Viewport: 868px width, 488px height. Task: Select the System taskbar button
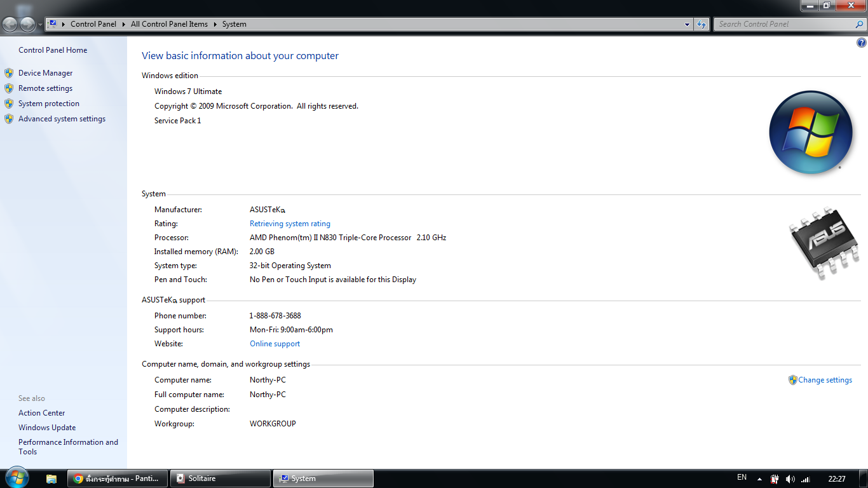click(x=323, y=478)
